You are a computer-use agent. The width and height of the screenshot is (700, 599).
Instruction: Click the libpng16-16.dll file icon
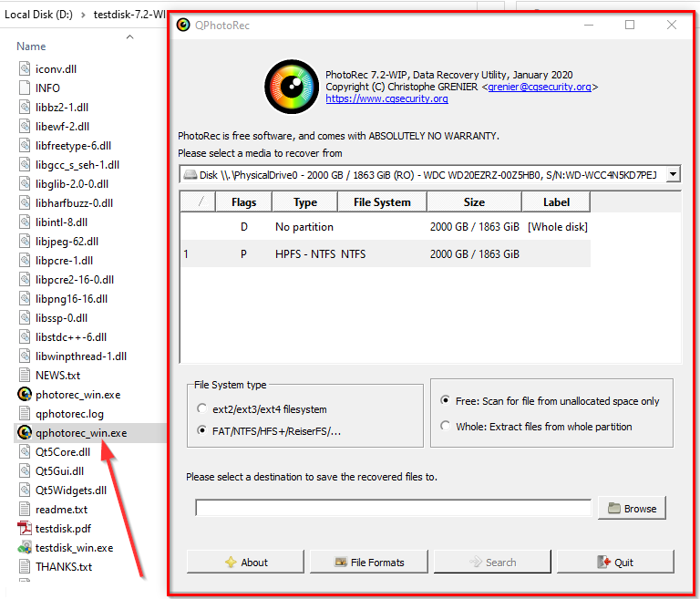25,299
